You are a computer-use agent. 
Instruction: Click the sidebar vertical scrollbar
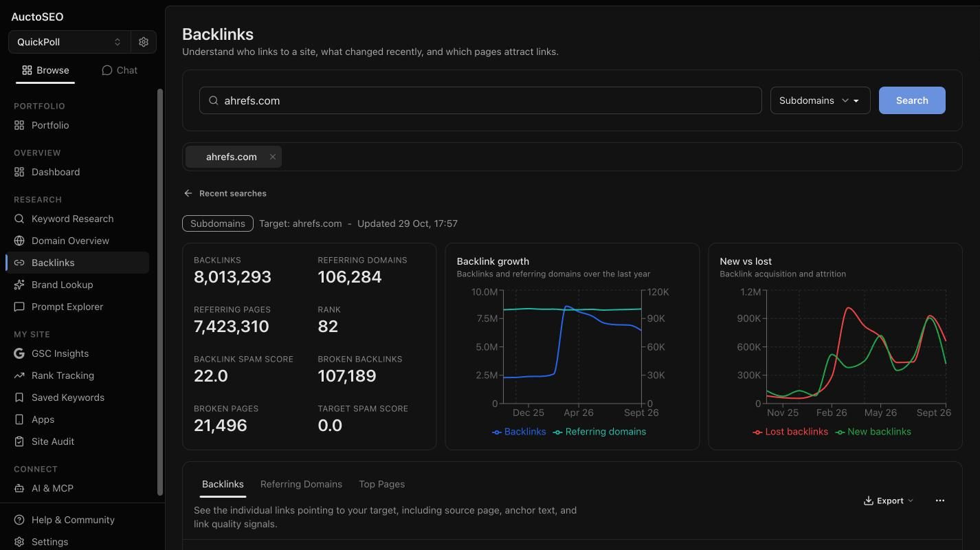[x=161, y=291]
